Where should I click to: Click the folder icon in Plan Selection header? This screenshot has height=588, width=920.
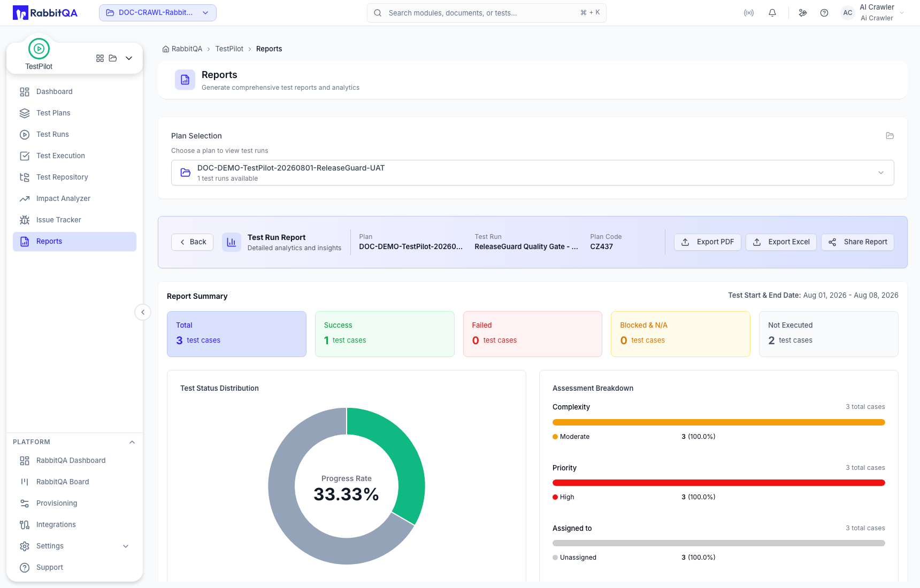click(x=890, y=136)
